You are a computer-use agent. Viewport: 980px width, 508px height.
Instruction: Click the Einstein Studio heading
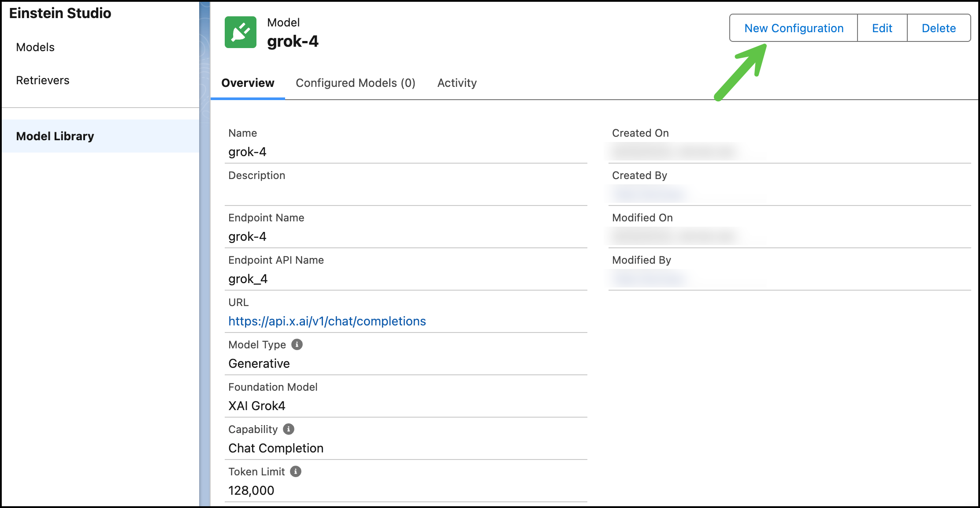click(x=60, y=13)
